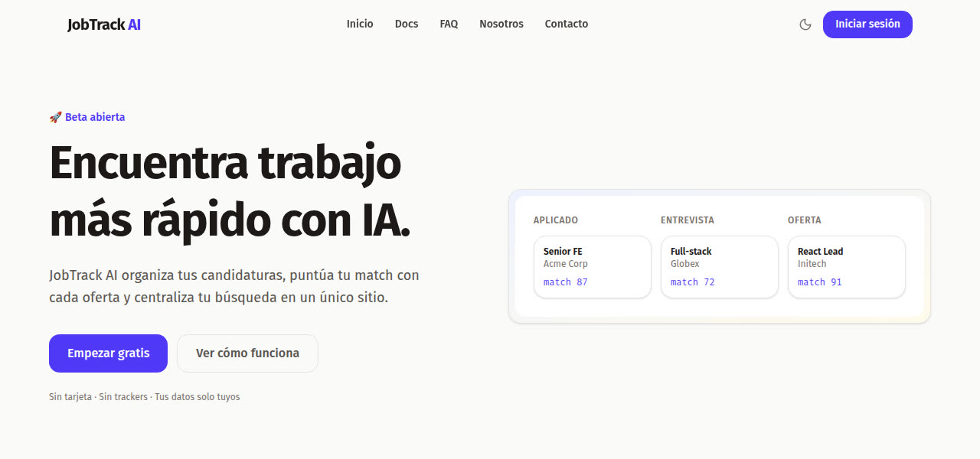Click the Sin tarjeta footnote text
The image size is (980, 459).
[145, 397]
